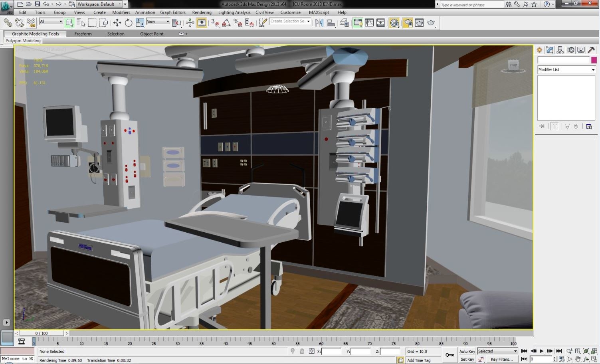Select the Mirror tool
Viewport: 600px width, 364px height.
point(319,23)
